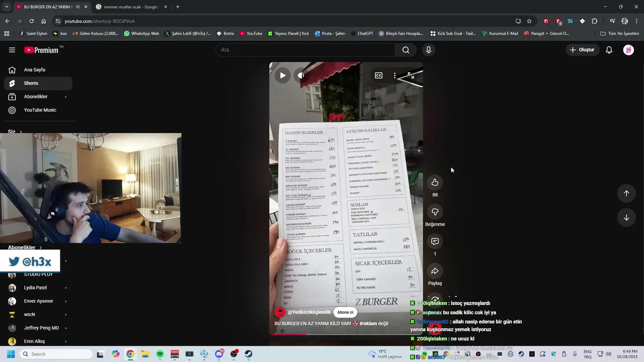Open the ChatGPT bookmark
This screenshot has width=644, height=362.
[361, 34]
